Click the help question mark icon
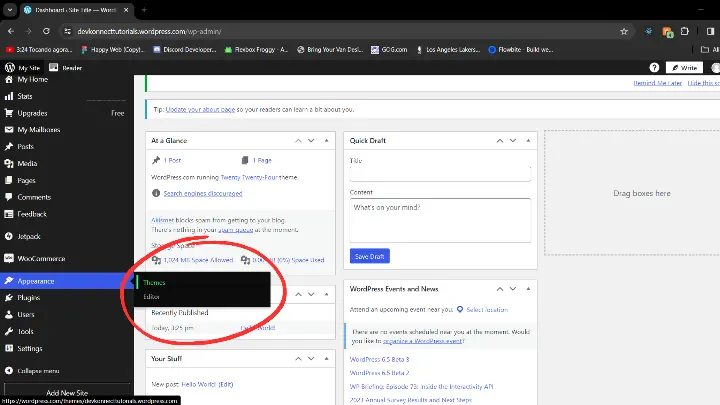 point(654,68)
